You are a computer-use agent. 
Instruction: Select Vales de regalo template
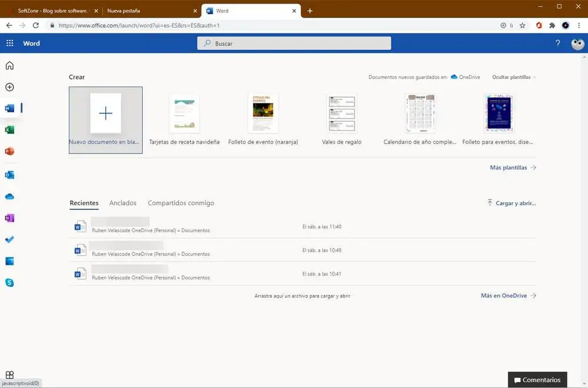(x=342, y=120)
